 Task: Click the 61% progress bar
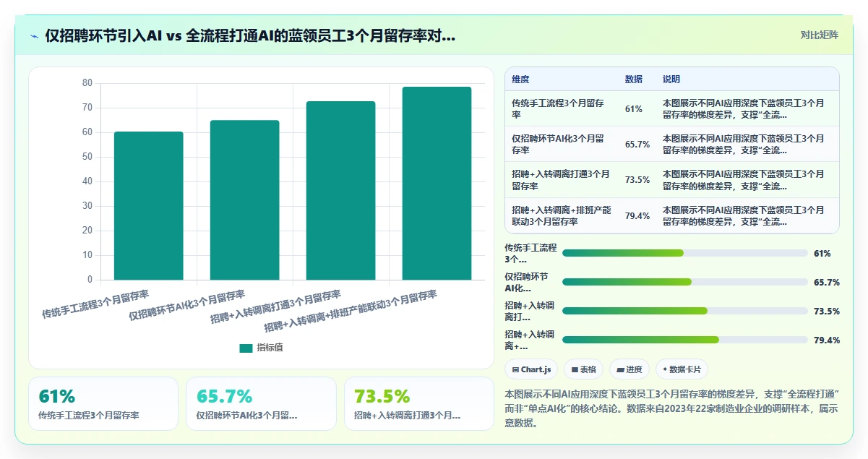tap(685, 253)
